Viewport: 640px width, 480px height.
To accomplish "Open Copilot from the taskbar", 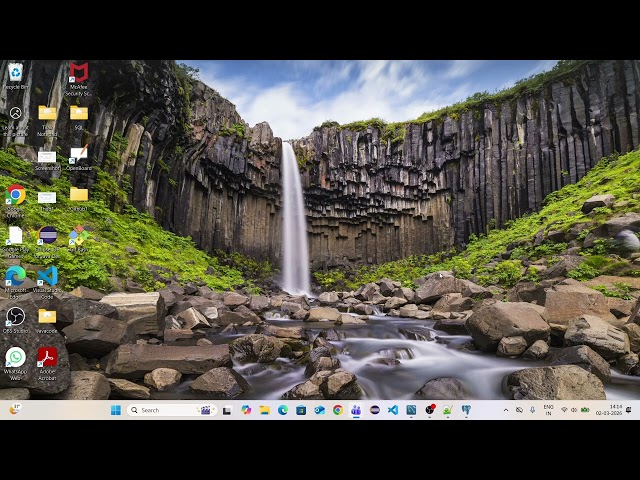I will click(x=246, y=410).
